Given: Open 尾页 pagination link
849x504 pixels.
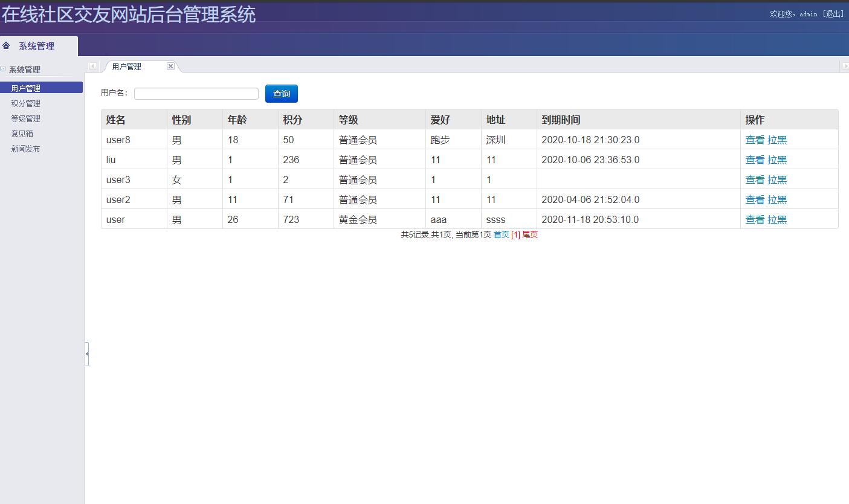Looking at the screenshot, I should point(532,234).
